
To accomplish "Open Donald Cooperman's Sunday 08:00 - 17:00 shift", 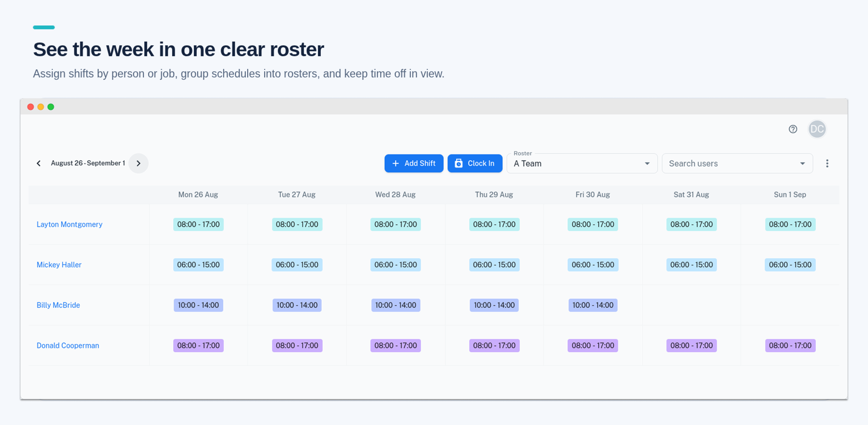I will (x=790, y=346).
